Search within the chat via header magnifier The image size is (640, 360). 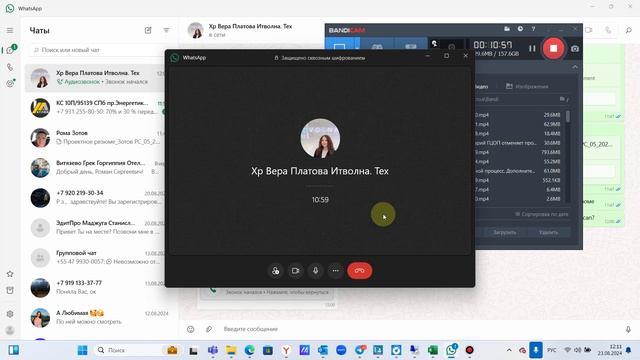[629, 30]
